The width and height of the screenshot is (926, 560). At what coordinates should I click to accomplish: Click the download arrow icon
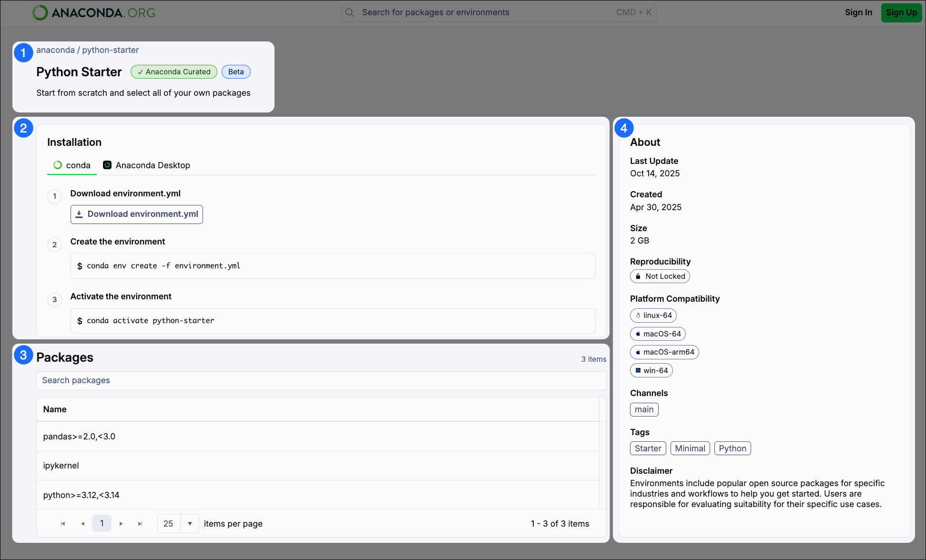point(79,214)
